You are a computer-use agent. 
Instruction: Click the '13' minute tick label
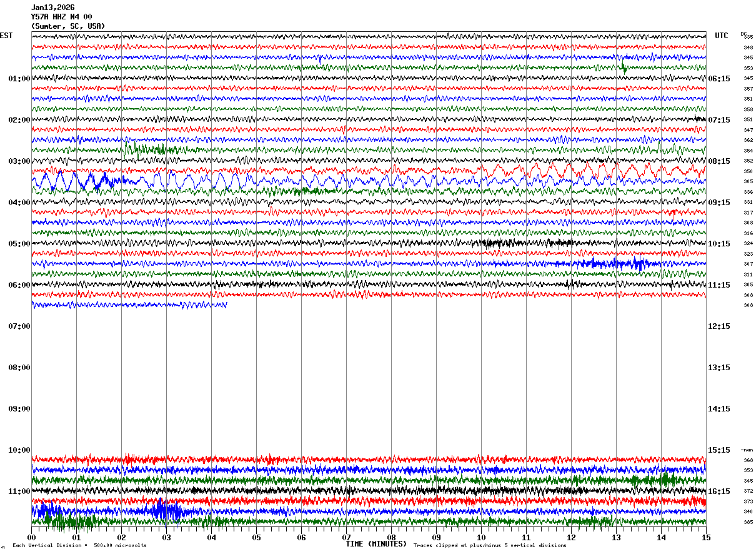coord(616,537)
